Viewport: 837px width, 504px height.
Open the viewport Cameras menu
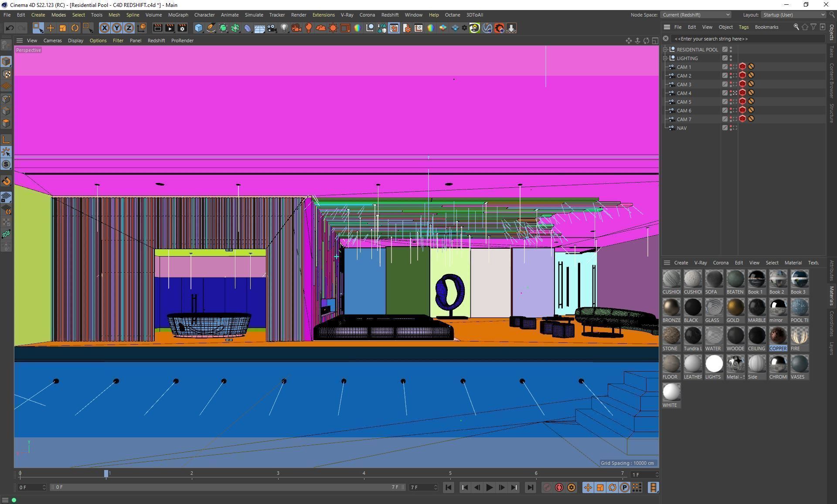click(x=52, y=41)
